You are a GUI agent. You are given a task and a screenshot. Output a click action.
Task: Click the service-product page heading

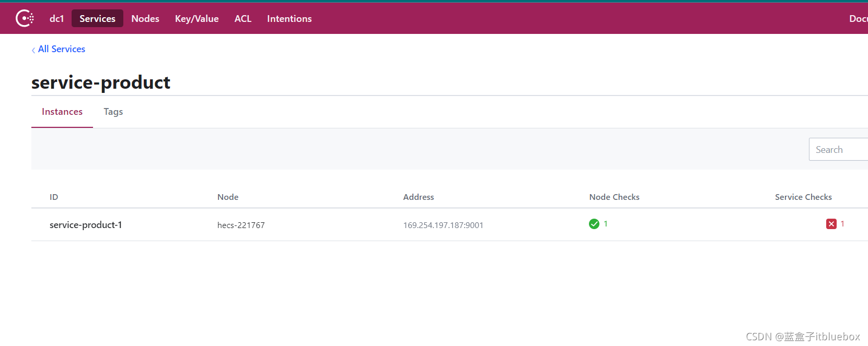tap(101, 82)
